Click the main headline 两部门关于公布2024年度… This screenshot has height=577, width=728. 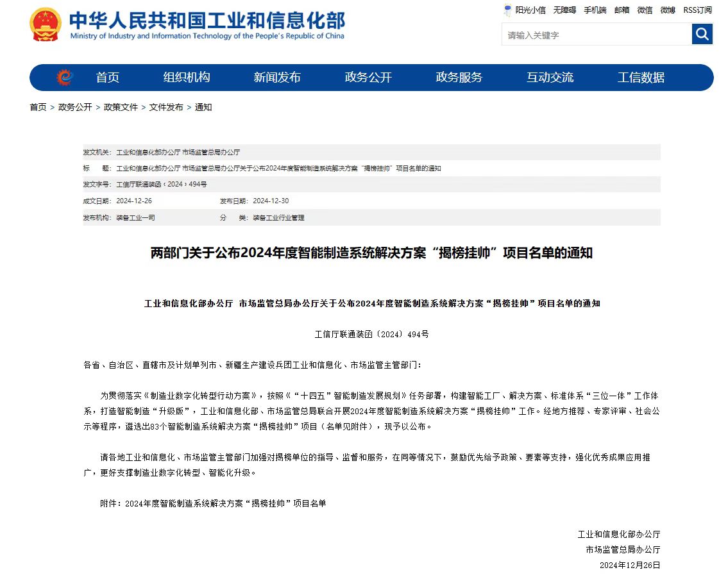(x=371, y=253)
